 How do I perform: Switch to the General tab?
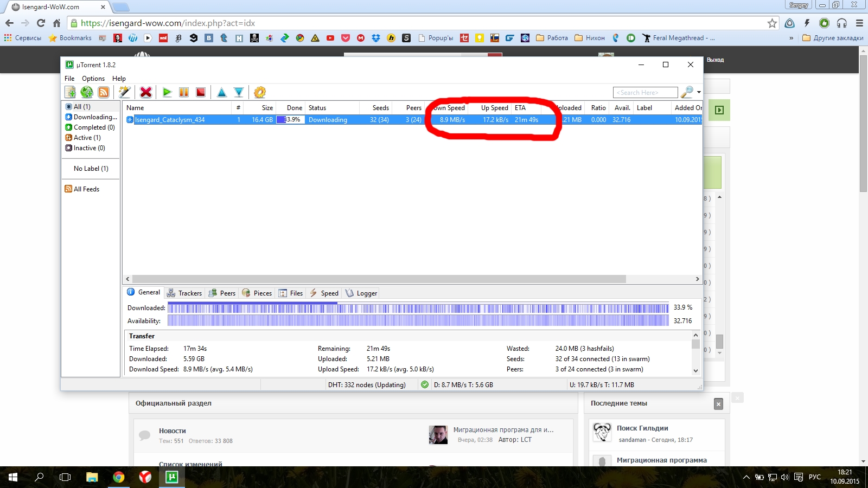point(144,292)
